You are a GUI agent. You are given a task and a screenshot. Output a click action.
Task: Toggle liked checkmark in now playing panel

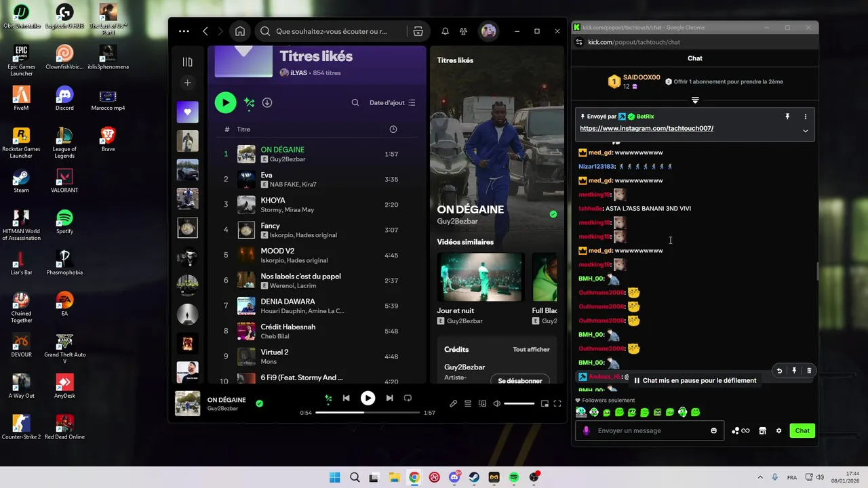tap(553, 214)
